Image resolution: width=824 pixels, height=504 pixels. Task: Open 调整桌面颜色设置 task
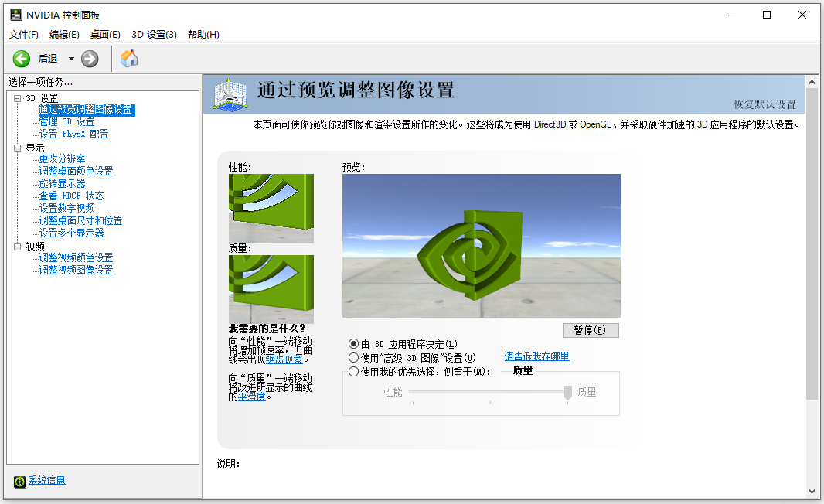pyautogui.click(x=77, y=172)
